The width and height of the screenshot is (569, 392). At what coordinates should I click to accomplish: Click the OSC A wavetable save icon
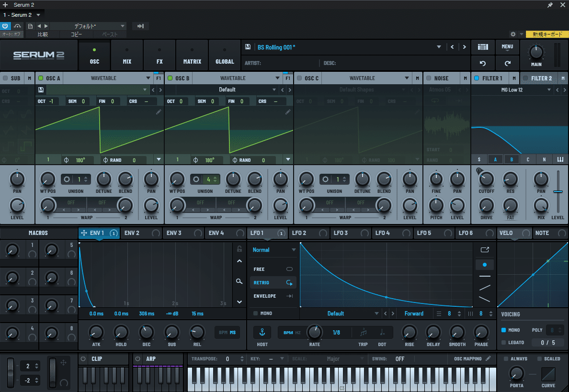pyautogui.click(x=41, y=90)
